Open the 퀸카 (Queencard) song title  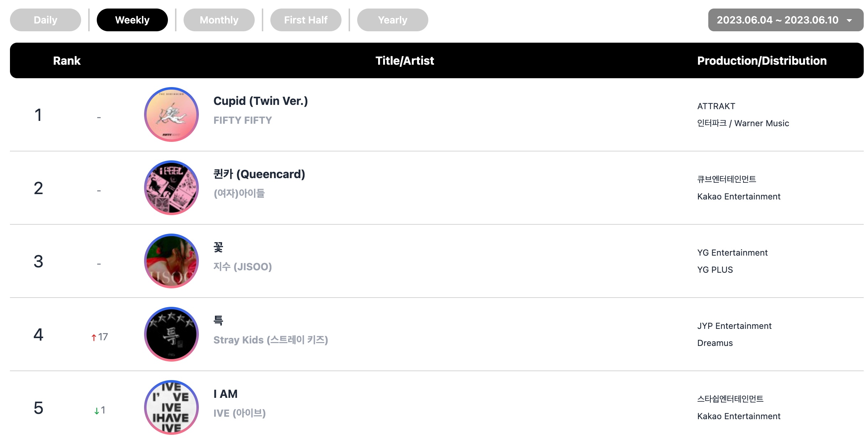coord(259,174)
